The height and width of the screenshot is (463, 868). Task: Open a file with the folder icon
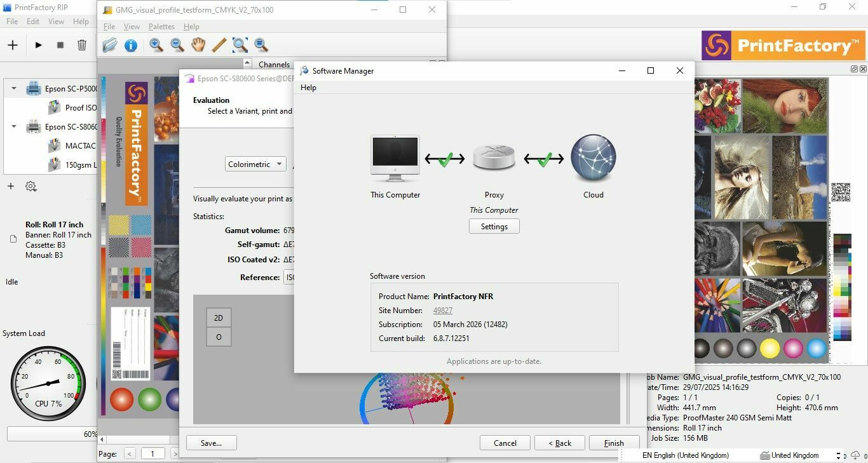[x=110, y=45]
